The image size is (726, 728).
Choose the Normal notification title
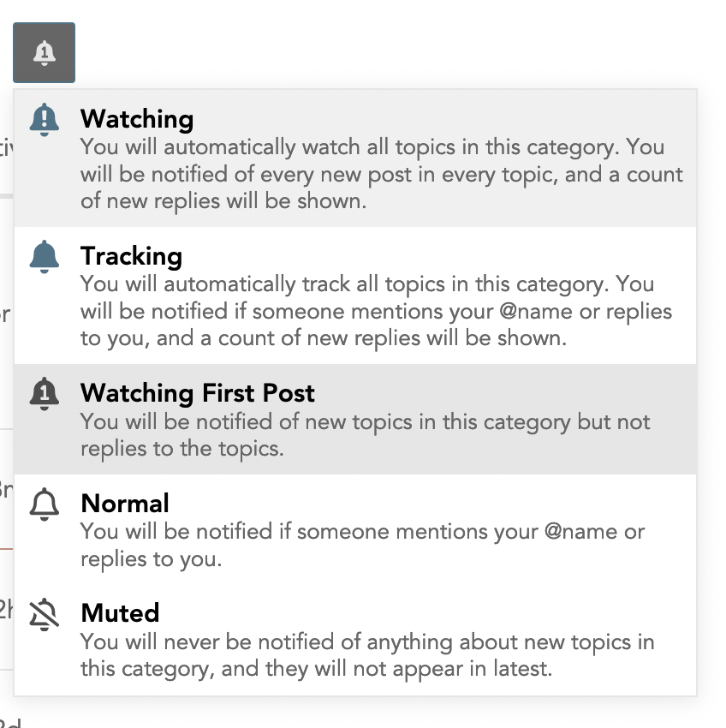click(125, 504)
